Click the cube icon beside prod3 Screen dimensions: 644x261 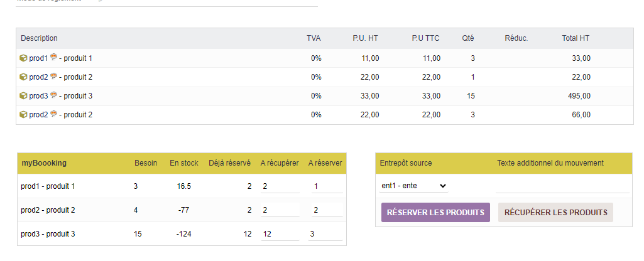(23, 96)
